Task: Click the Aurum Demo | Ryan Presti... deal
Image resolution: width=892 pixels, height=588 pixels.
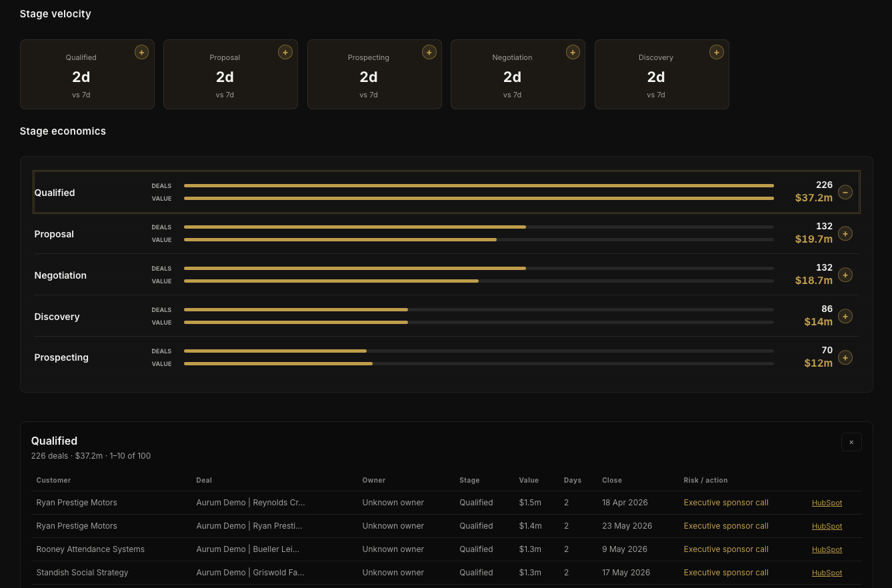Action: coord(249,526)
